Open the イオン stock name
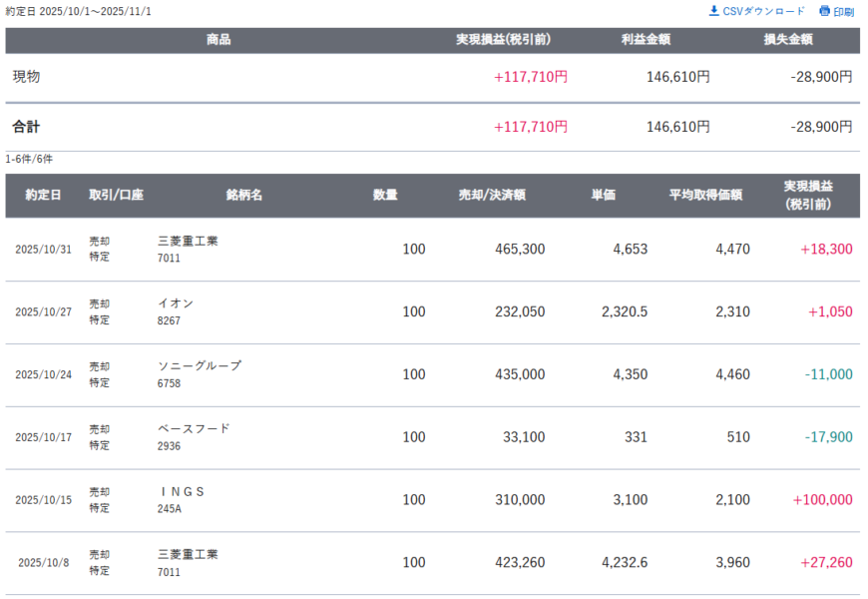This screenshot has width=868, height=599. click(176, 303)
